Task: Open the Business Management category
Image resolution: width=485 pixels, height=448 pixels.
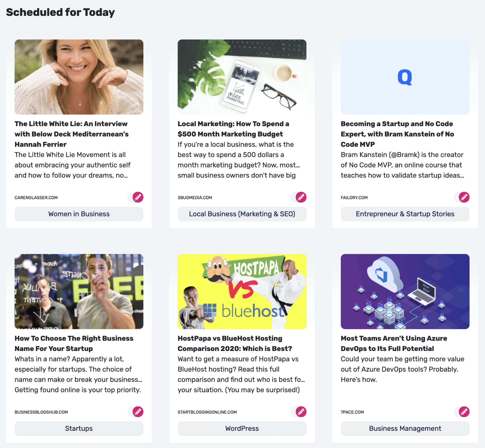Action: tap(405, 428)
